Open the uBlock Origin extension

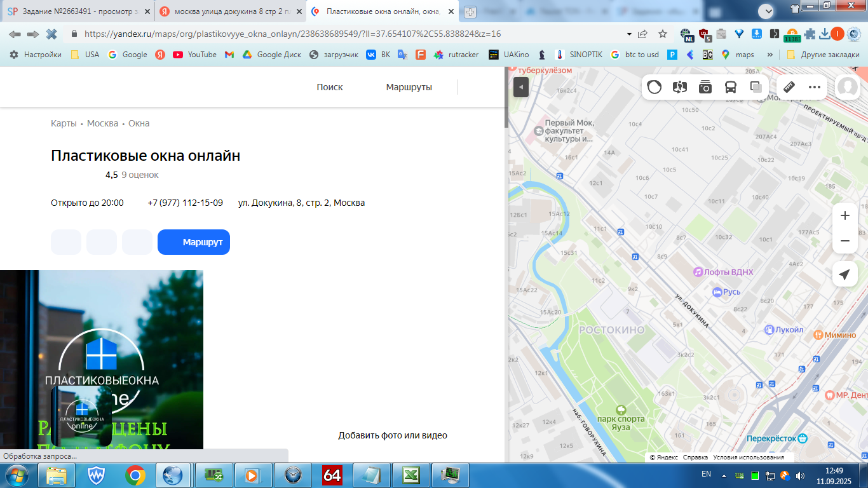pyautogui.click(x=704, y=34)
